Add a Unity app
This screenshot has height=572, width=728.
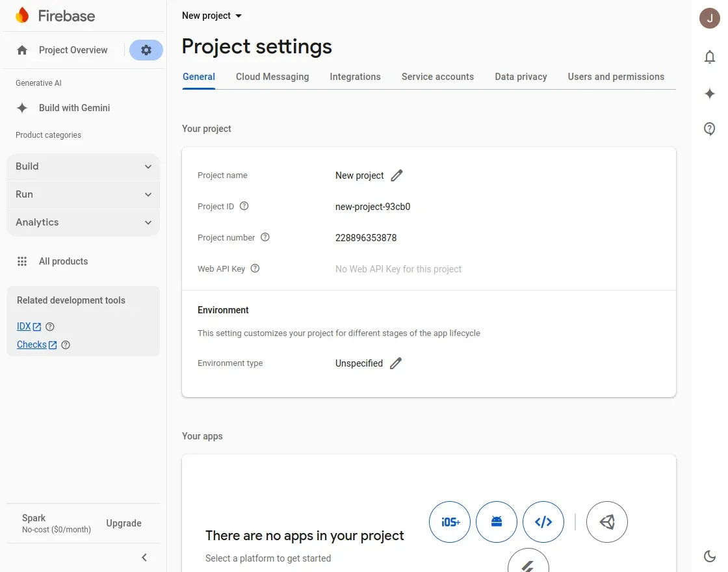click(607, 522)
